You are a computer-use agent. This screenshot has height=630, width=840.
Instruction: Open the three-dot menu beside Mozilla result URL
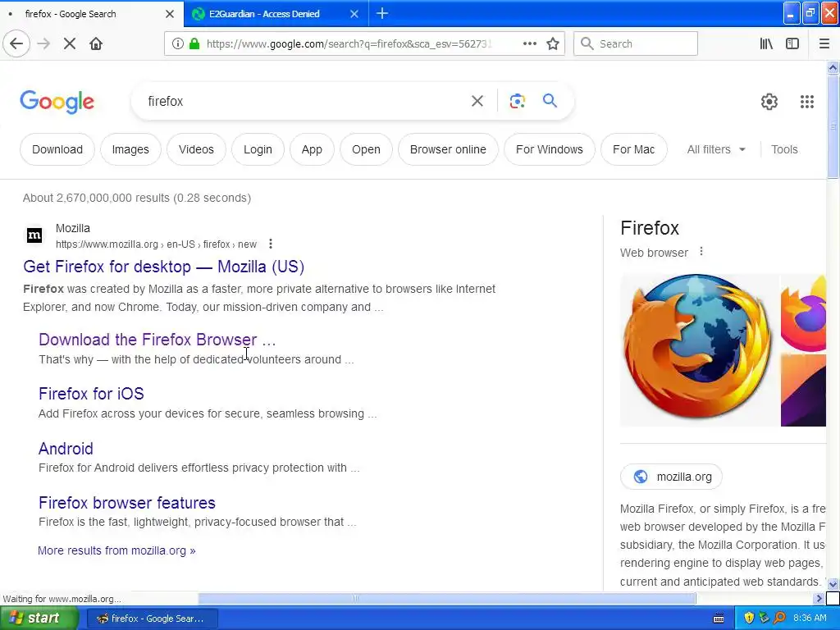(271, 244)
